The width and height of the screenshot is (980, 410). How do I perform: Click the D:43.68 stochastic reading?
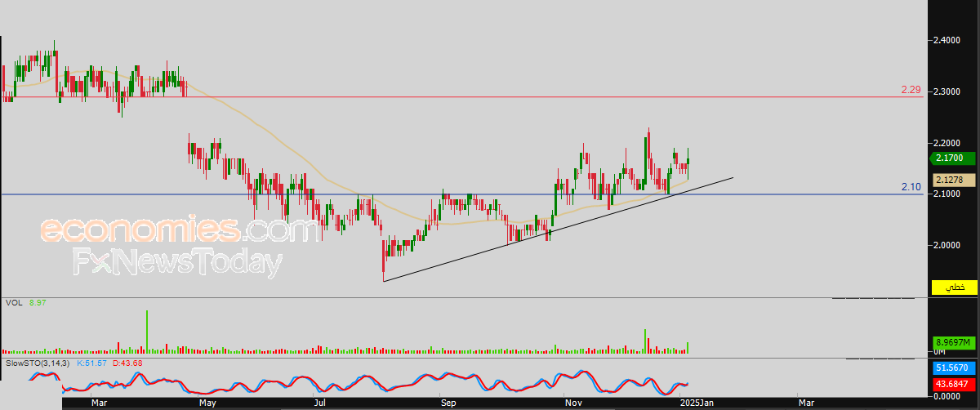click(x=127, y=363)
